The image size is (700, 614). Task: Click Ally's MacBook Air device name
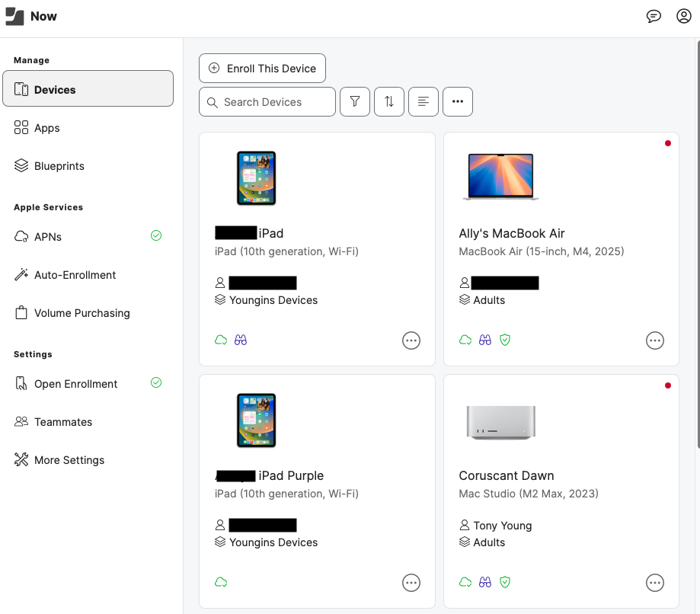tap(512, 233)
